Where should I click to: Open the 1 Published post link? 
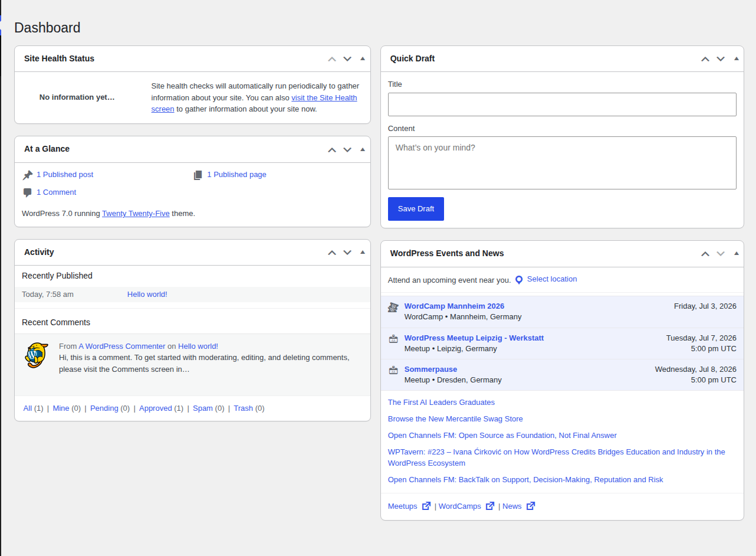[65, 175]
